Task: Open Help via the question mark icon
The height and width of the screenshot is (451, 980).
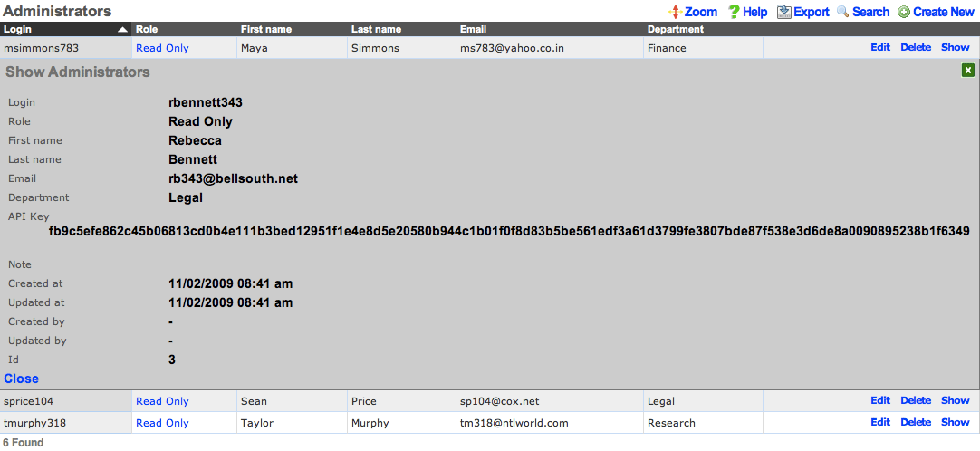Action: pos(734,12)
